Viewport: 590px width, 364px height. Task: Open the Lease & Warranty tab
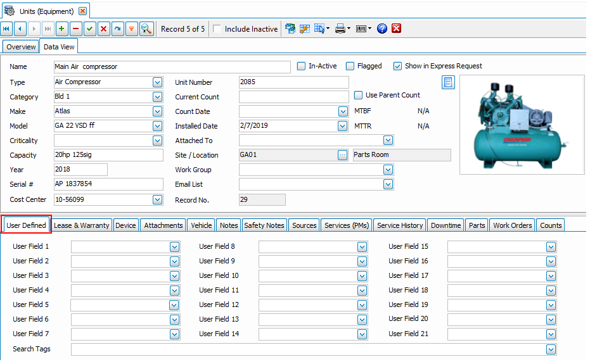(81, 225)
